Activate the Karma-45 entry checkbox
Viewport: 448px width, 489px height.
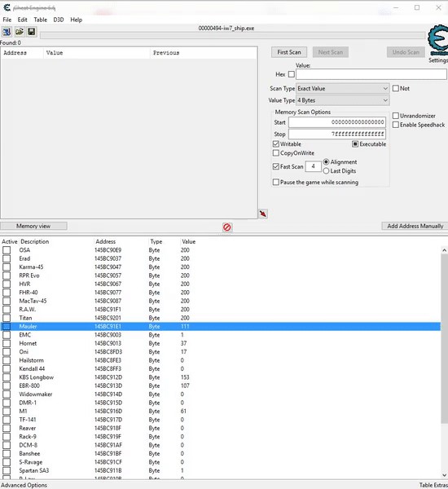[x=7, y=267]
